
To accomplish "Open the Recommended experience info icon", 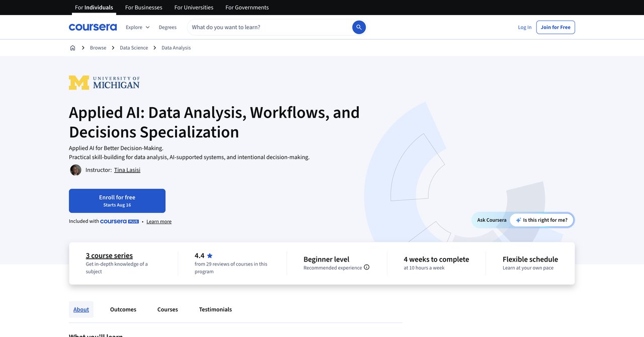I will tap(366, 267).
